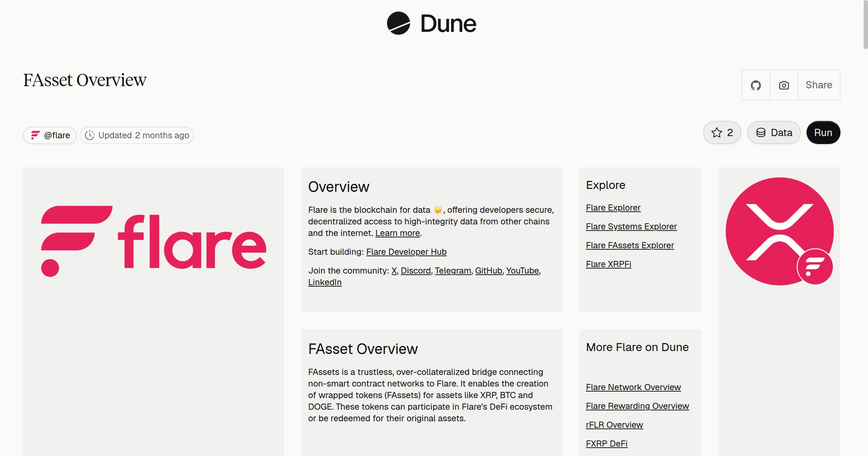This screenshot has width=868, height=456.
Task: Click the More Flare on Dune heading
Action: (637, 347)
